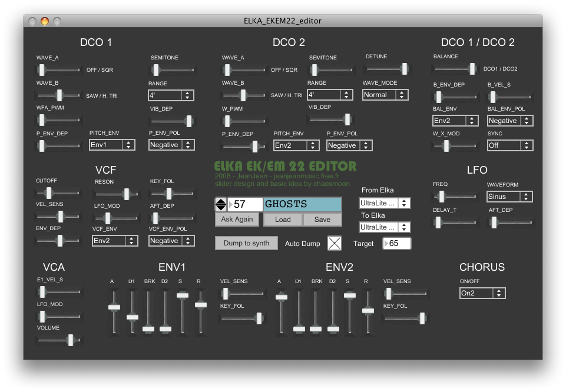Open the WAVE_MODE Normal dropdown
The width and height of the screenshot is (566, 392).
[x=386, y=95]
